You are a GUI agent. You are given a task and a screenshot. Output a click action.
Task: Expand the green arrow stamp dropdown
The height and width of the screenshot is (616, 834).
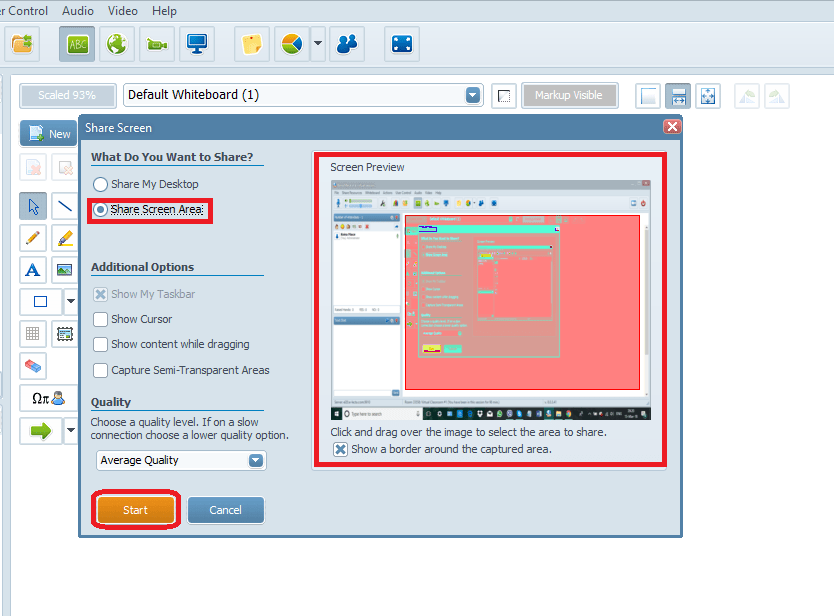71,430
